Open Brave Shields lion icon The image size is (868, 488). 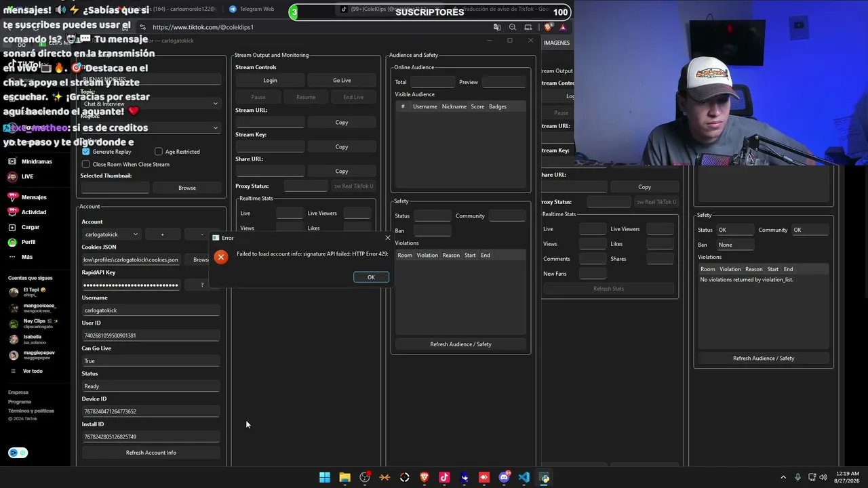pyautogui.click(x=548, y=27)
